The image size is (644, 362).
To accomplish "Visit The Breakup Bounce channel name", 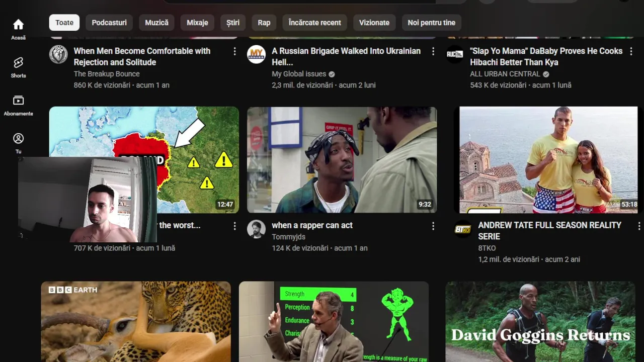I will 107,74.
